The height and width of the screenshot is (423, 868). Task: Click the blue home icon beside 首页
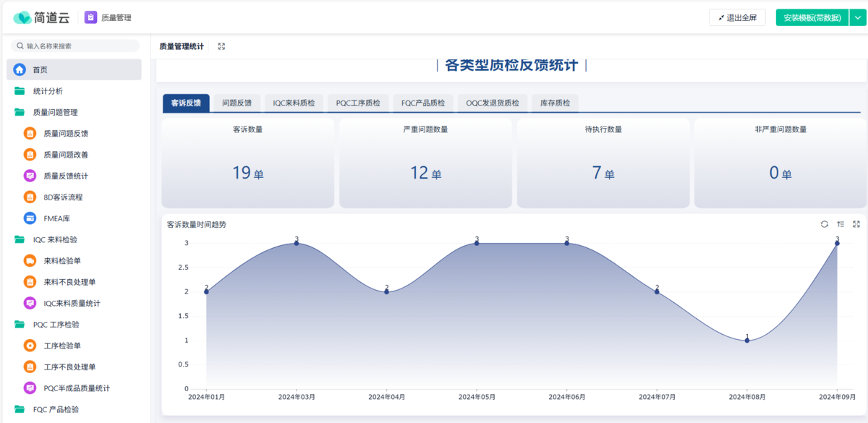click(20, 70)
